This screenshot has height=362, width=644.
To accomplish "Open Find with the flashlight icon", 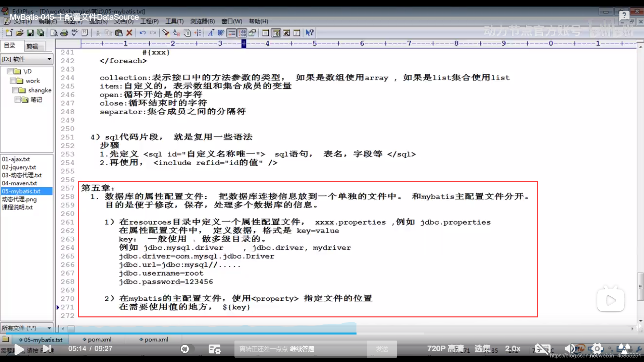I will point(166,33).
